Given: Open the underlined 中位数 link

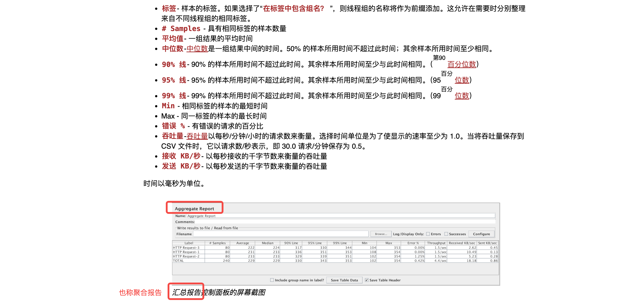Looking at the screenshot, I should (197, 49).
